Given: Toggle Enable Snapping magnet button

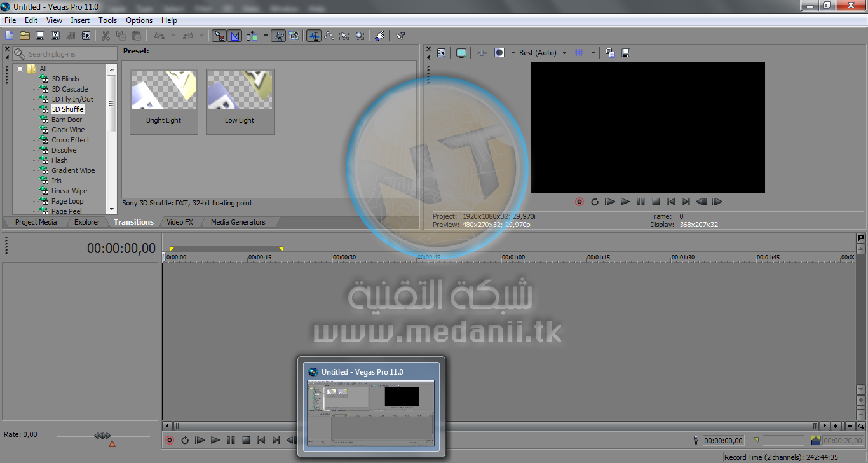Looking at the screenshot, I should click(219, 36).
